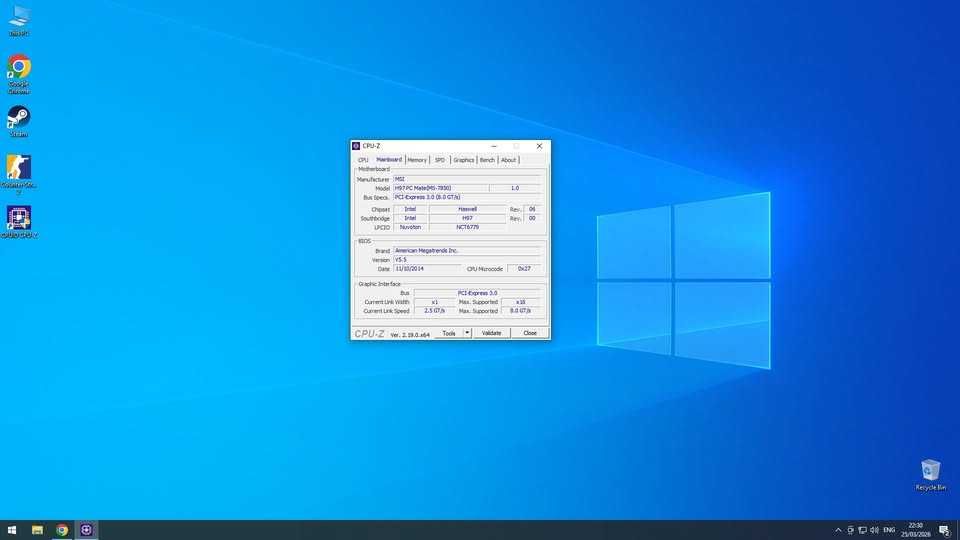The width and height of the screenshot is (960, 540).
Task: Click the Close button in CPU-Z
Action: point(530,333)
